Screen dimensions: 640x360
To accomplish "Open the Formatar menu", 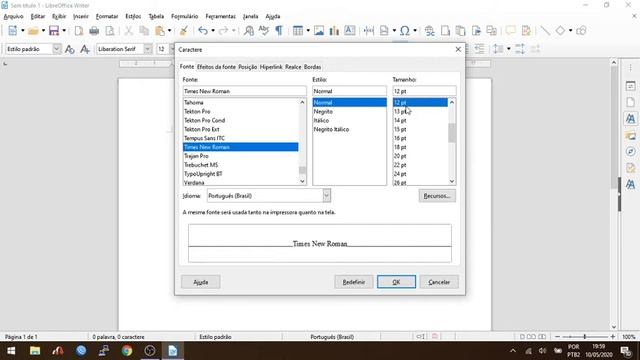I will pos(107,16).
